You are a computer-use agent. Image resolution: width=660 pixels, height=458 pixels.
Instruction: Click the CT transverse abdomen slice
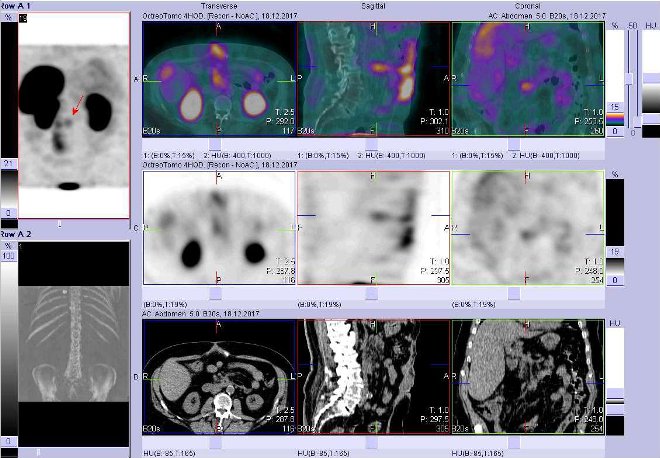coord(220,376)
